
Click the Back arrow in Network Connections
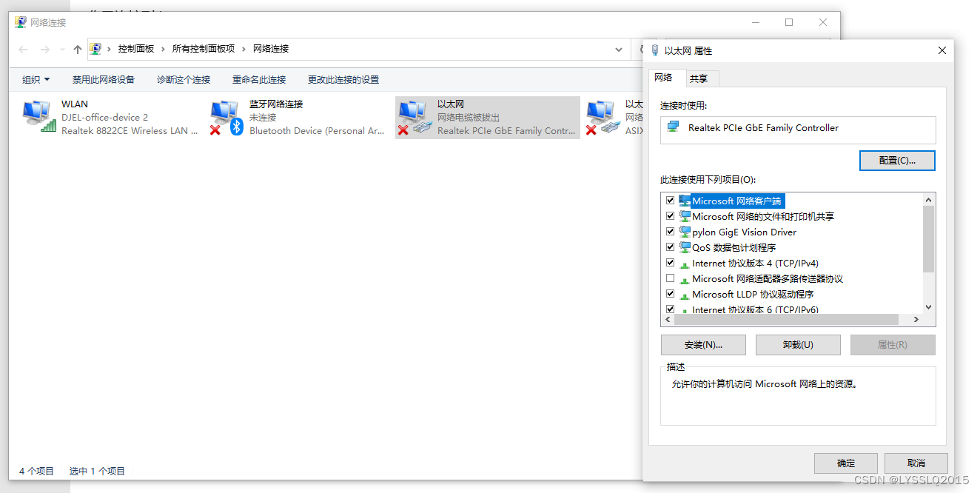point(23,50)
